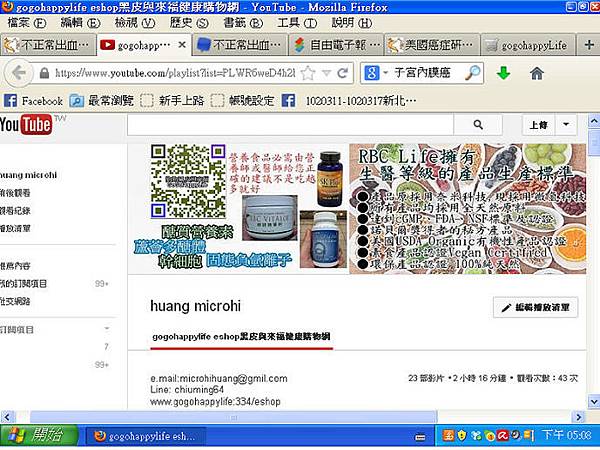Open the 檢視 (V) menu
This screenshot has height=450, width=600.
135,23
